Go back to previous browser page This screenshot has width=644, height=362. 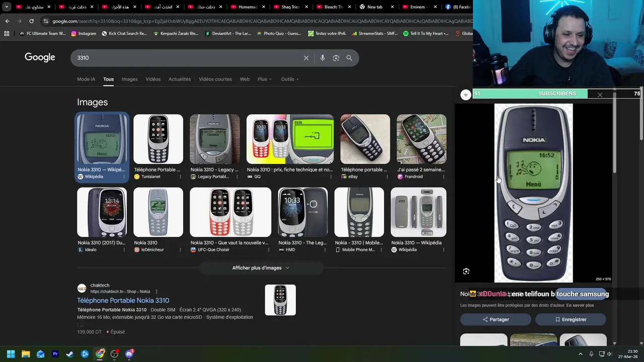coord(7,21)
